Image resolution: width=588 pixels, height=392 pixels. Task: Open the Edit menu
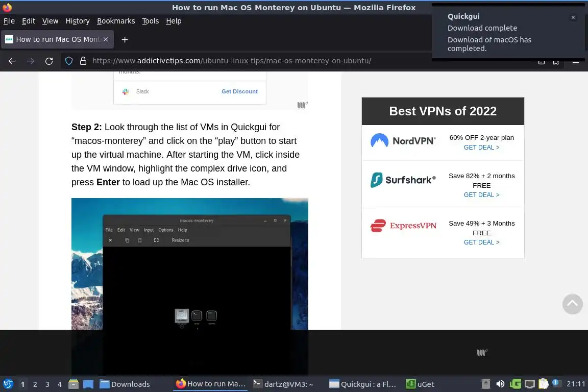tap(29, 21)
